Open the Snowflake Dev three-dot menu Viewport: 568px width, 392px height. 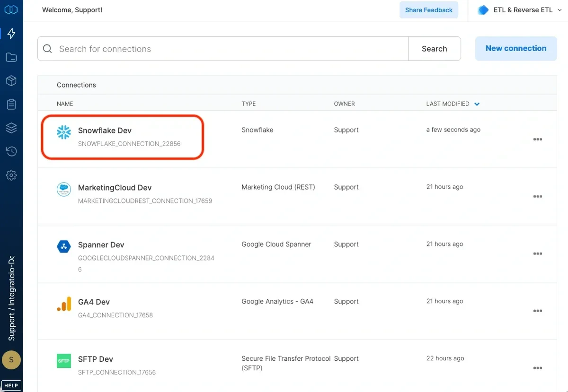tap(538, 139)
